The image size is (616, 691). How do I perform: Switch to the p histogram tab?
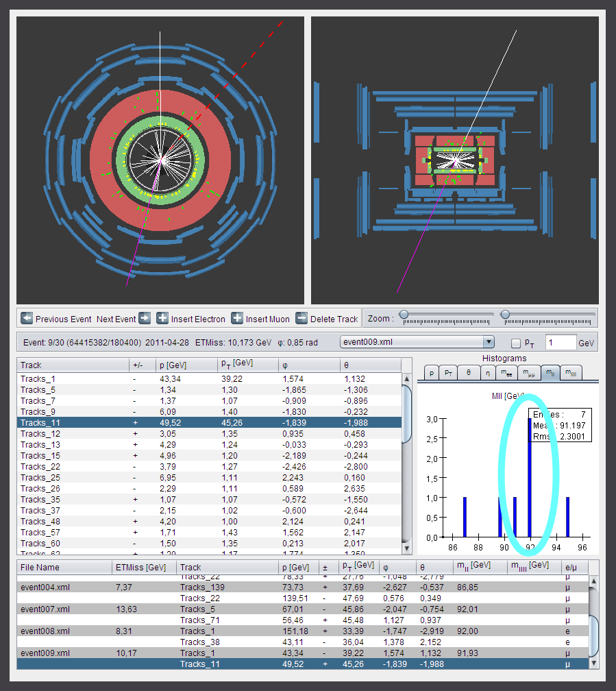pyautogui.click(x=432, y=373)
